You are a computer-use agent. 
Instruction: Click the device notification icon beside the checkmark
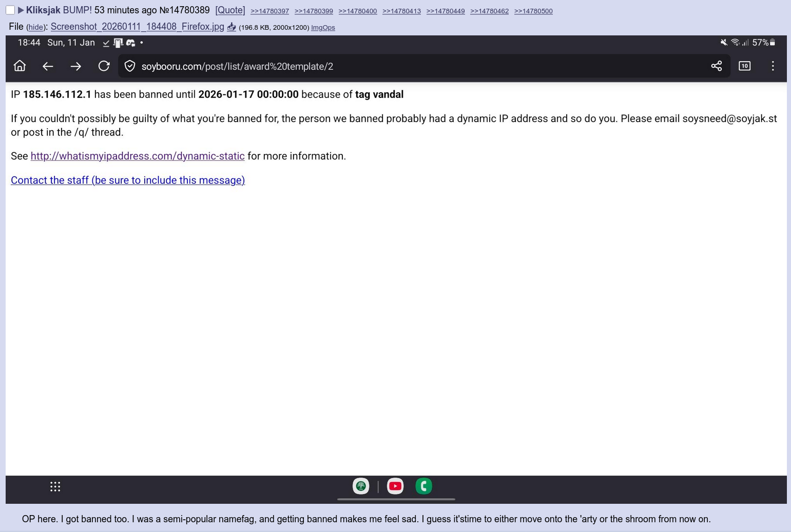pos(118,43)
